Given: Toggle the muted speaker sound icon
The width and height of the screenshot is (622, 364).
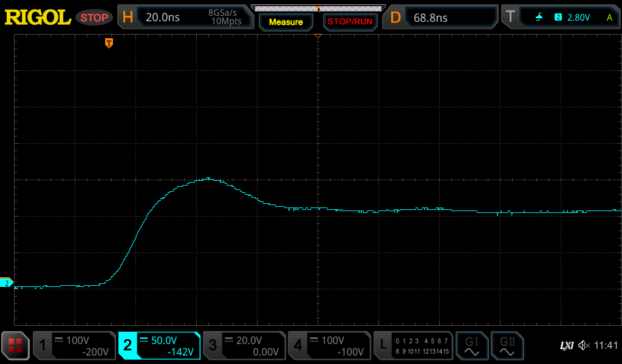Looking at the screenshot, I should click(584, 345).
